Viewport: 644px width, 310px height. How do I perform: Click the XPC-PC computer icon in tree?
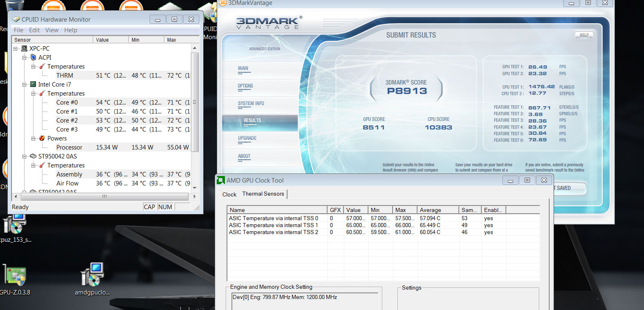24,49
